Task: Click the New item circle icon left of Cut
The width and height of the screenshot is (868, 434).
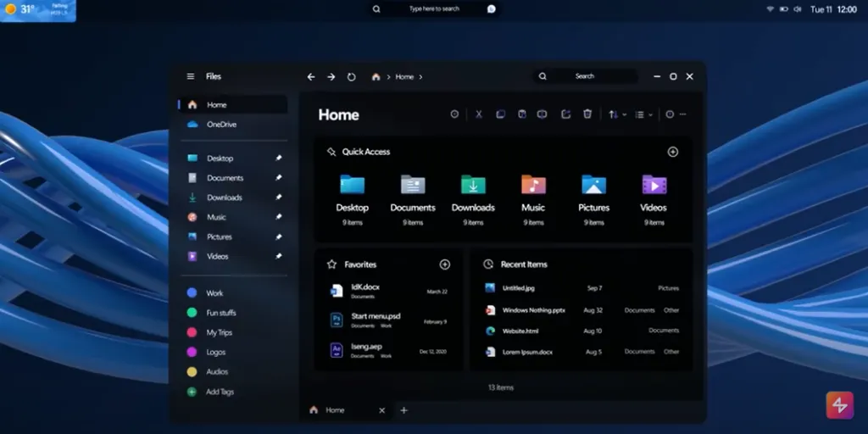Action: pyautogui.click(x=454, y=114)
